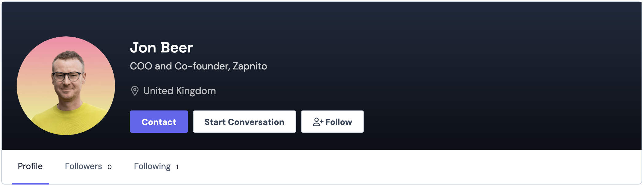Show the Following tab

pyautogui.click(x=152, y=166)
